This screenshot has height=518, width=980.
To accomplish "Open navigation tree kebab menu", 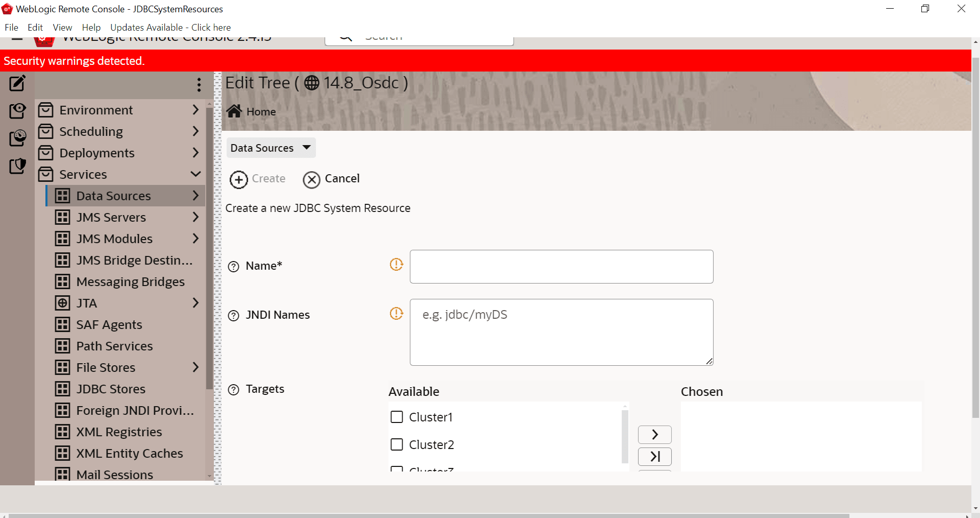I will click(x=199, y=85).
